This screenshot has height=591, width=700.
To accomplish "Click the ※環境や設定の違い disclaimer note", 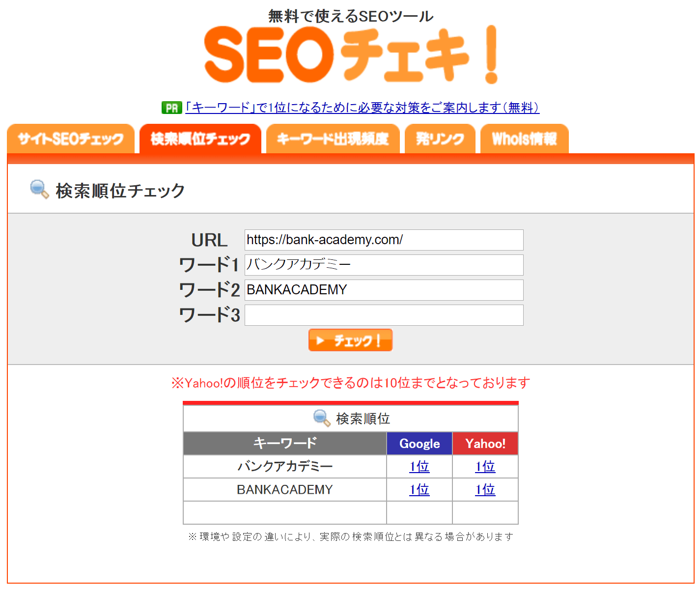I will [x=351, y=536].
